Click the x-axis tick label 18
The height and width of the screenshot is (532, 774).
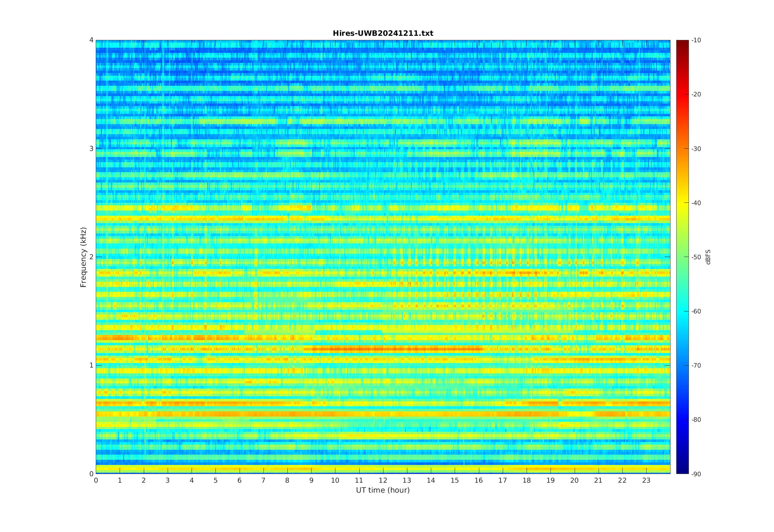(527, 480)
